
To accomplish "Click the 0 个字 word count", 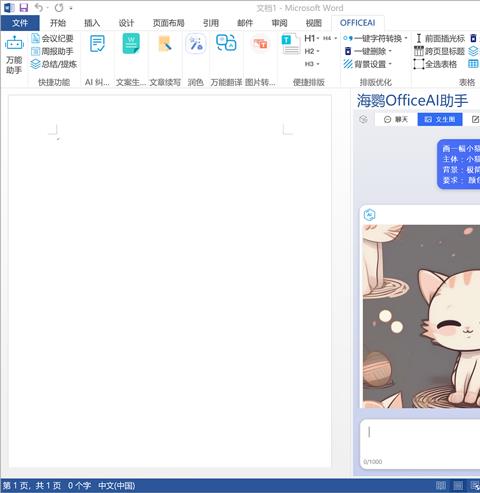I will (79, 486).
